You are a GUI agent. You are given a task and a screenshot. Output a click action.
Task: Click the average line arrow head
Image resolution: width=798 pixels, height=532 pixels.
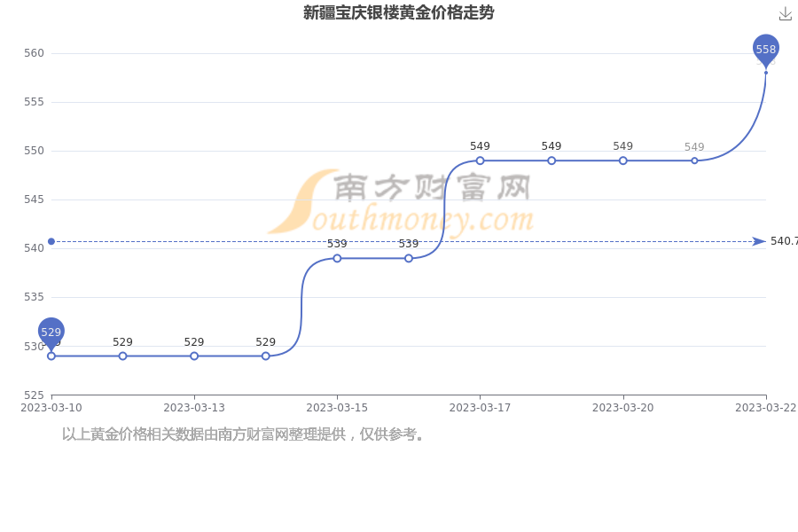tap(759, 241)
